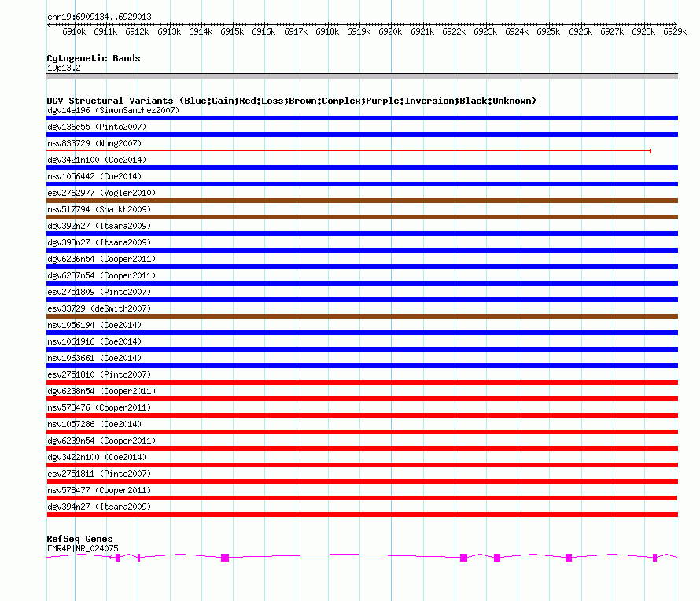
Task: Click the chr19:6909134..6929013 coordinate label
Action: coord(99,17)
